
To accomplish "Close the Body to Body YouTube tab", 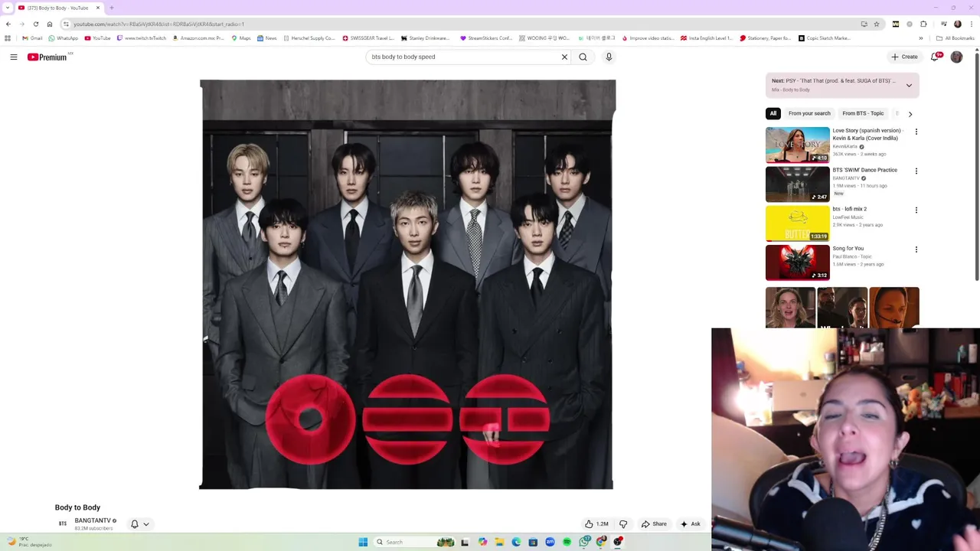I will click(x=98, y=8).
